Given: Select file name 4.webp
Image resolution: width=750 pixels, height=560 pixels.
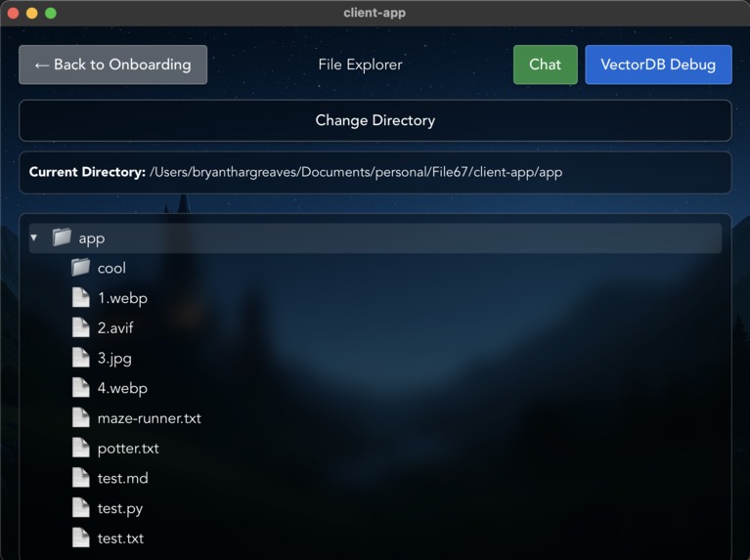Looking at the screenshot, I should [122, 388].
